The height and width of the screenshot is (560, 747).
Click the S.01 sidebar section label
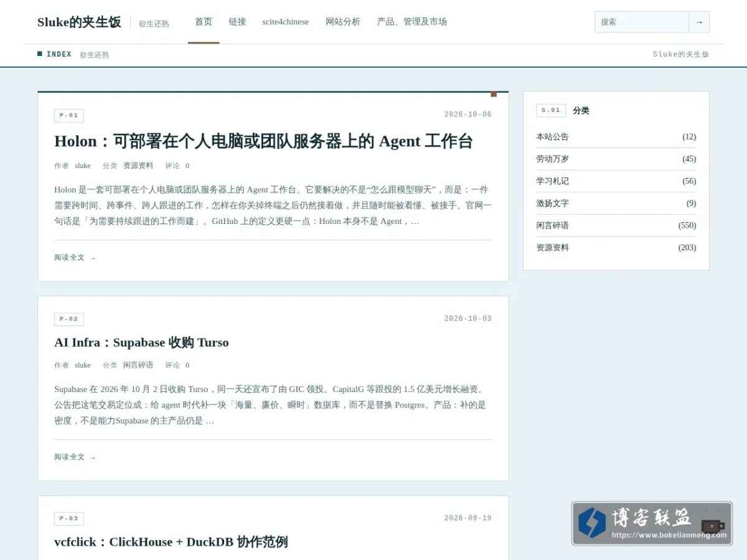pyautogui.click(x=551, y=111)
